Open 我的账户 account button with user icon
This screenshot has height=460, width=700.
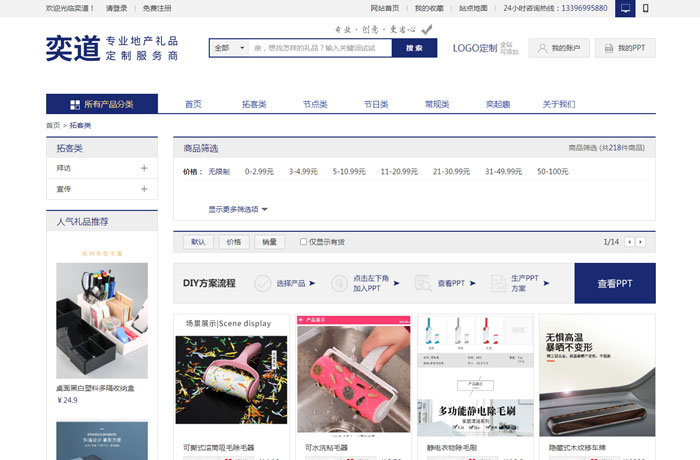tap(558, 48)
